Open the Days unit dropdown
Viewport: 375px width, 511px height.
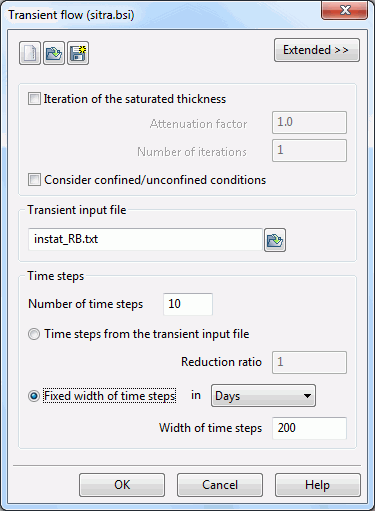(263, 396)
